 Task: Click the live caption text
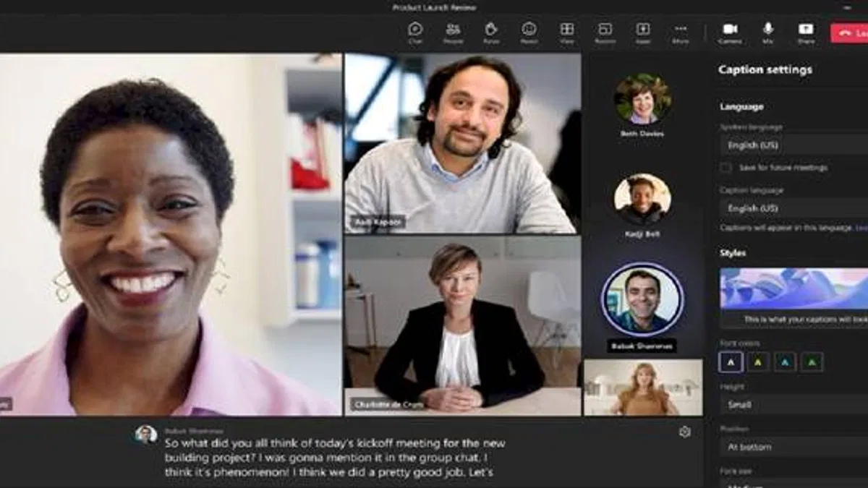click(335, 458)
